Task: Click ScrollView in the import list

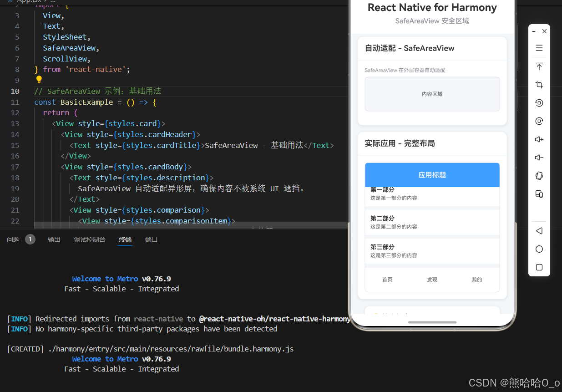Action: click(x=65, y=59)
